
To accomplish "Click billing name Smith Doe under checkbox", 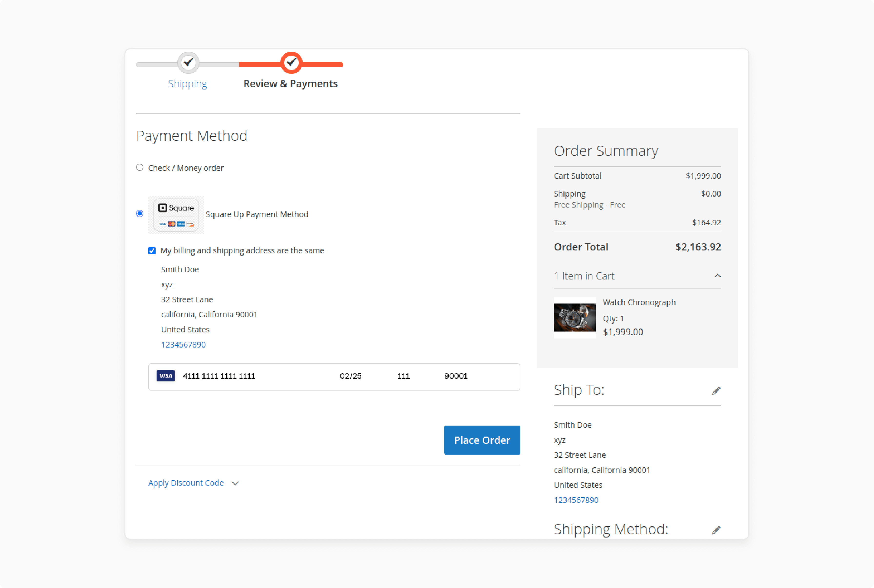I will pyautogui.click(x=180, y=269).
